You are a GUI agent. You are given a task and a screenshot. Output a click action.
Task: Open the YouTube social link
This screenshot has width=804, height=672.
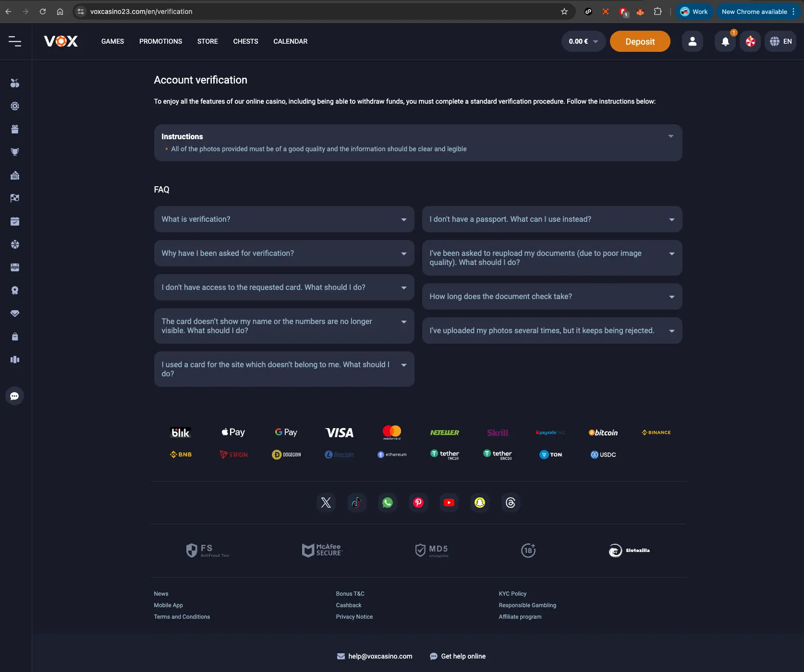449,503
